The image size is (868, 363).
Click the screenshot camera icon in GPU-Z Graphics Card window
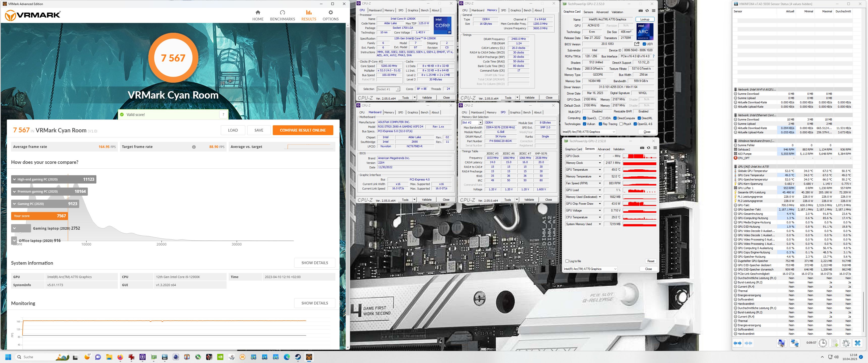coord(640,11)
